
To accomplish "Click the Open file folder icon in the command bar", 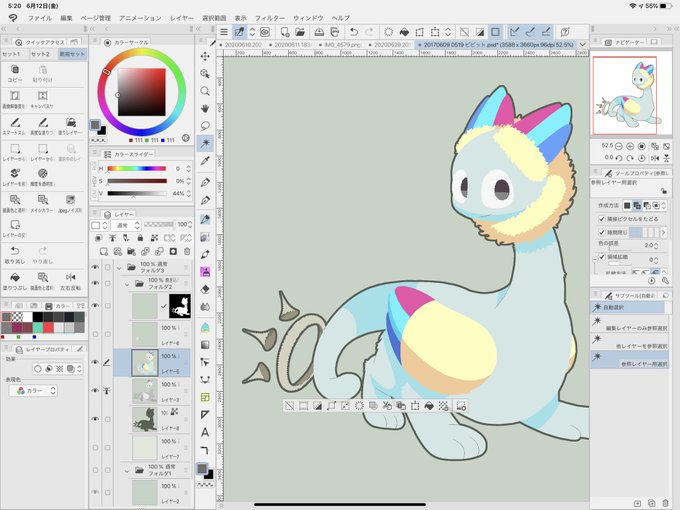I will point(300,32).
